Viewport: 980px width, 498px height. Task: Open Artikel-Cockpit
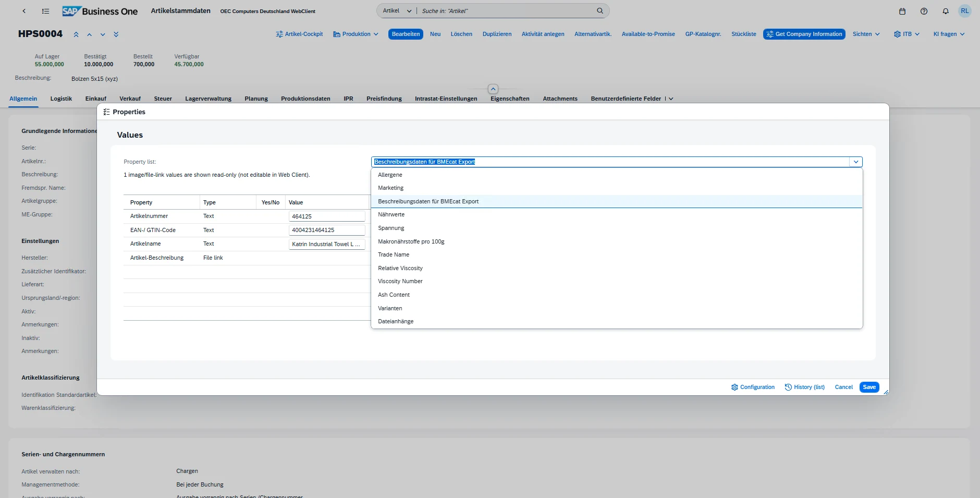coord(299,34)
